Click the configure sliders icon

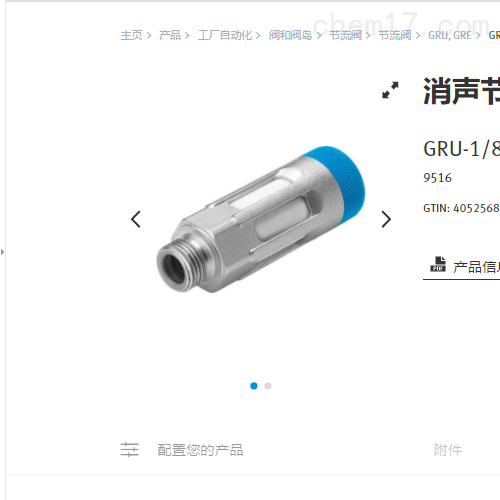[x=129, y=450]
